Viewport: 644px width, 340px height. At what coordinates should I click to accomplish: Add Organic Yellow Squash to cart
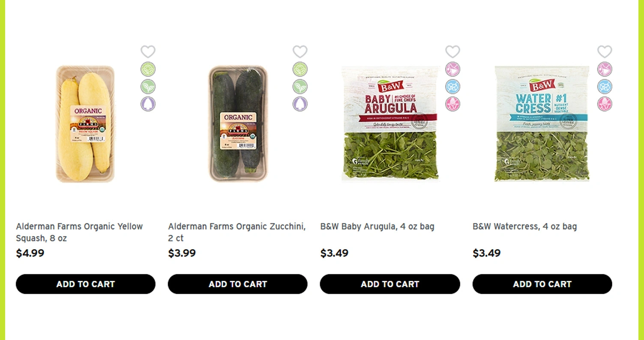[86, 284]
